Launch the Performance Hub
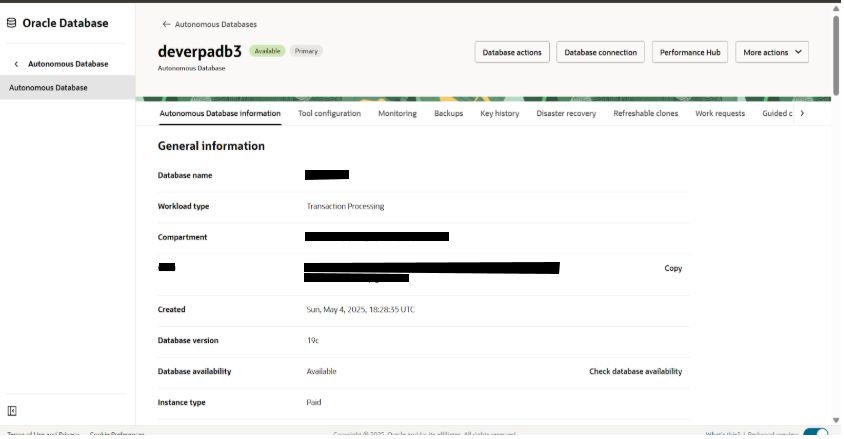 [689, 52]
